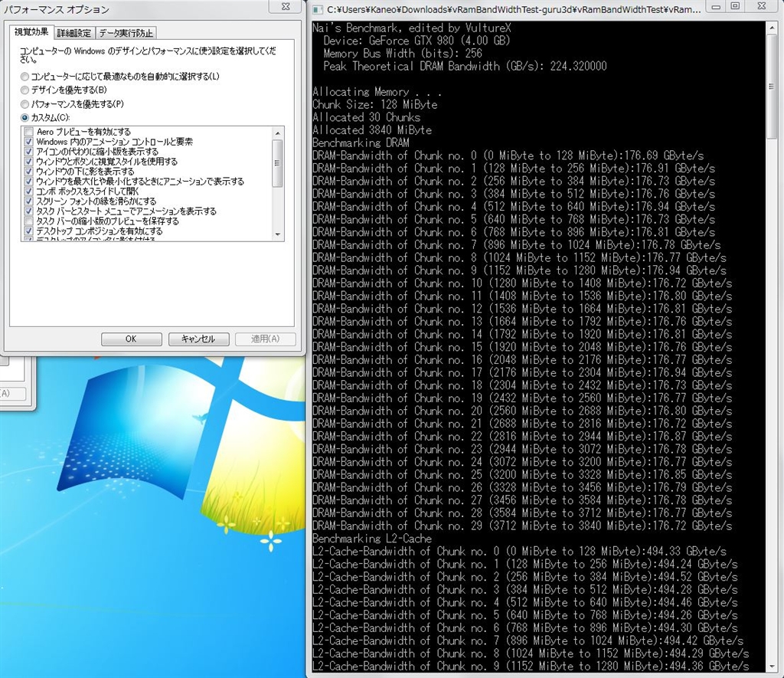Click the 'Allocated 30 Chunks' line
The image size is (784, 678).
click(367, 117)
